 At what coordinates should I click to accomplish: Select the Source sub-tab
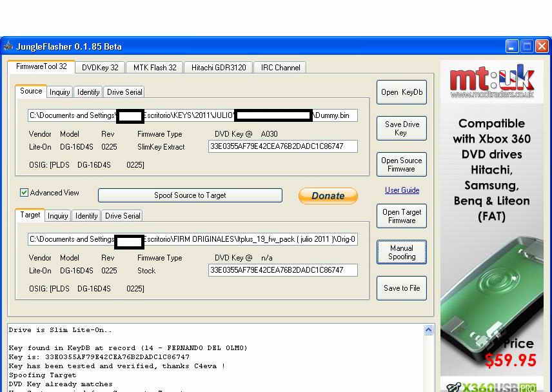tap(31, 91)
